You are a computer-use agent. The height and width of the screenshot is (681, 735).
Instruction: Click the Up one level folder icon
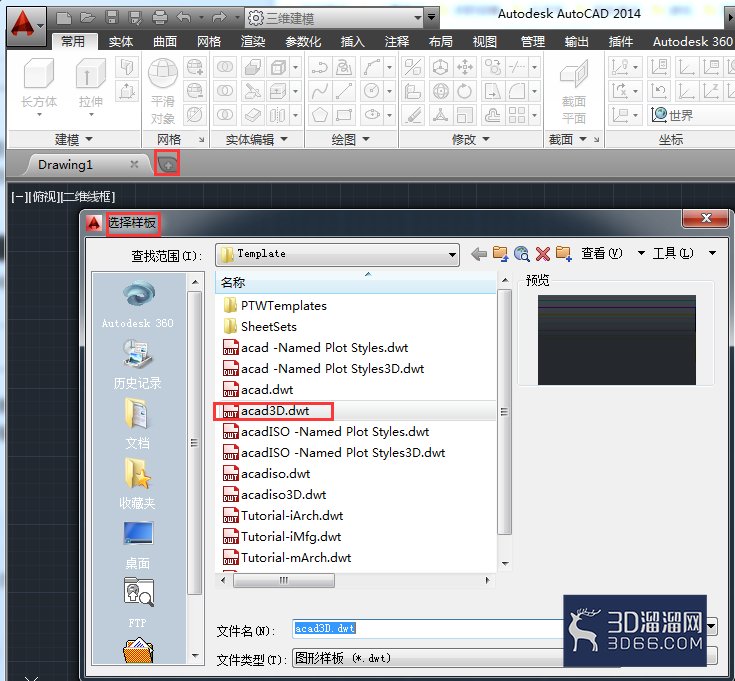click(500, 254)
